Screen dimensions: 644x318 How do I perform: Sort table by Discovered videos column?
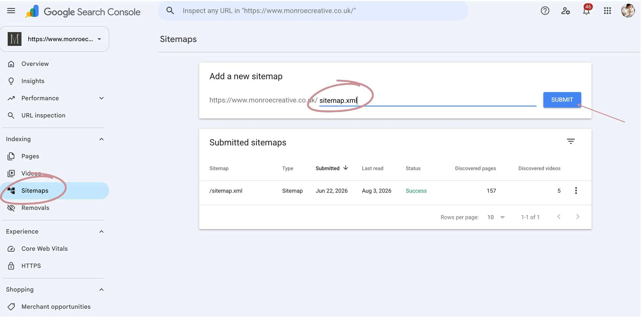coord(539,169)
